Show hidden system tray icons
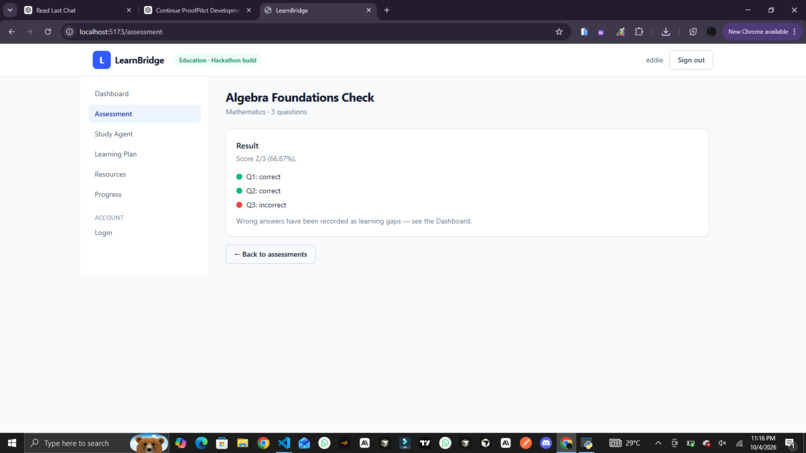The image size is (806, 453). click(658, 443)
